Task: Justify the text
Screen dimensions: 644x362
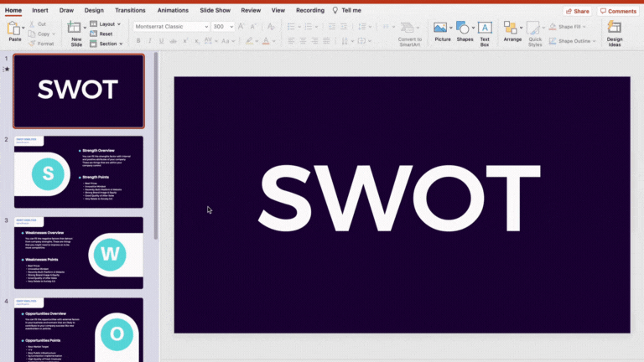Action: pos(326,41)
